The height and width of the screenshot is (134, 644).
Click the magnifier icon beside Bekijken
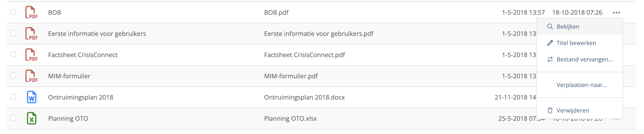pos(550,27)
